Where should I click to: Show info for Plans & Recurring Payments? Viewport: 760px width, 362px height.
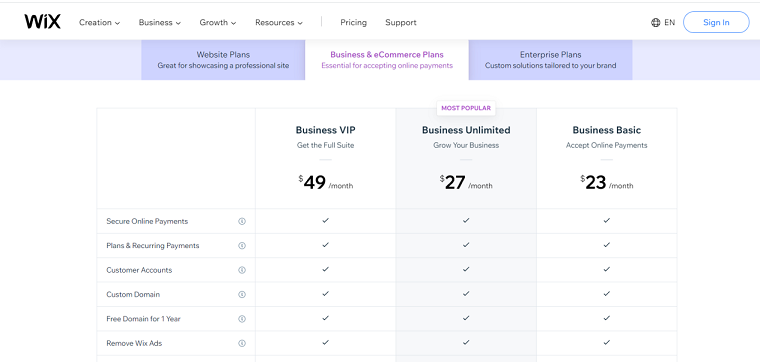point(242,246)
